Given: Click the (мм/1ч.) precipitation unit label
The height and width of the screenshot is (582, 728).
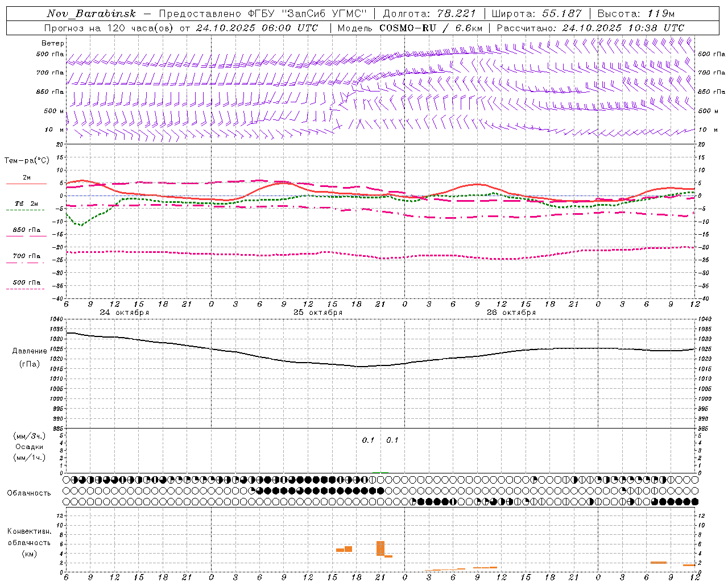Looking at the screenshot, I should click(x=30, y=458).
